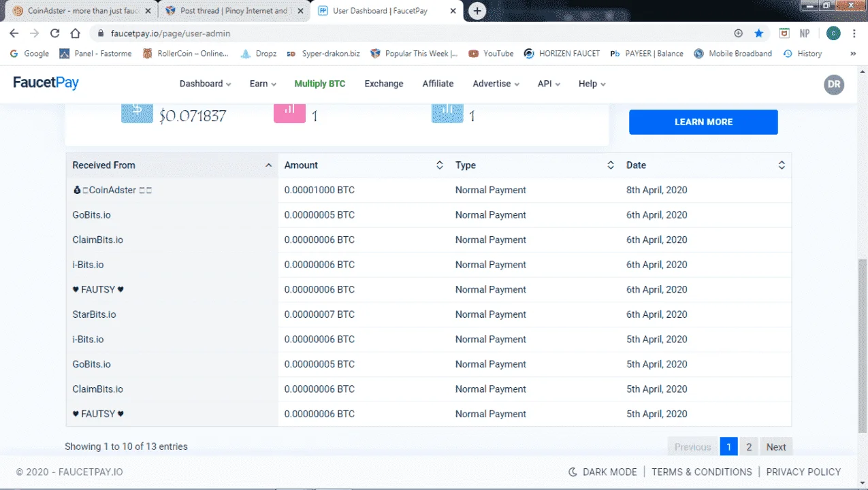This screenshot has width=868, height=490.
Task: Open TERMS & CONDITIONS link
Action: click(x=702, y=472)
